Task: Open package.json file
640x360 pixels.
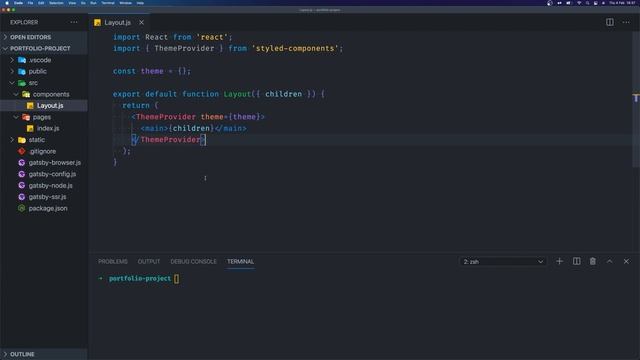Action: (x=48, y=209)
